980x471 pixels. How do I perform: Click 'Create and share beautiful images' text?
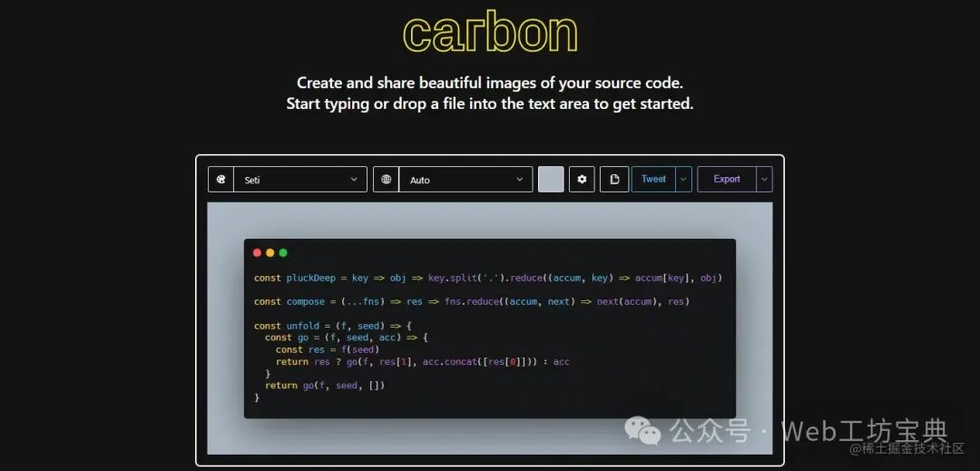click(490, 83)
